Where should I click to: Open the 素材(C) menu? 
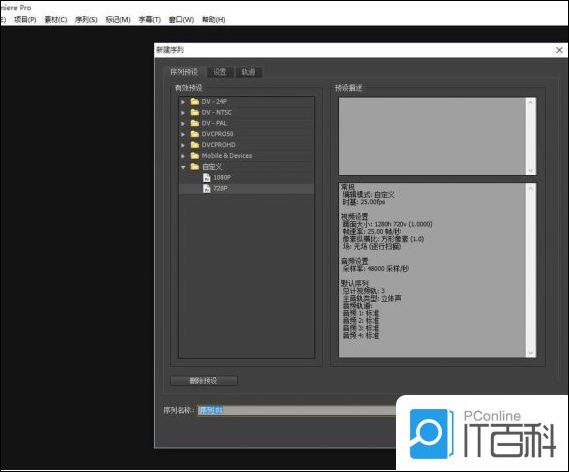[x=56, y=20]
